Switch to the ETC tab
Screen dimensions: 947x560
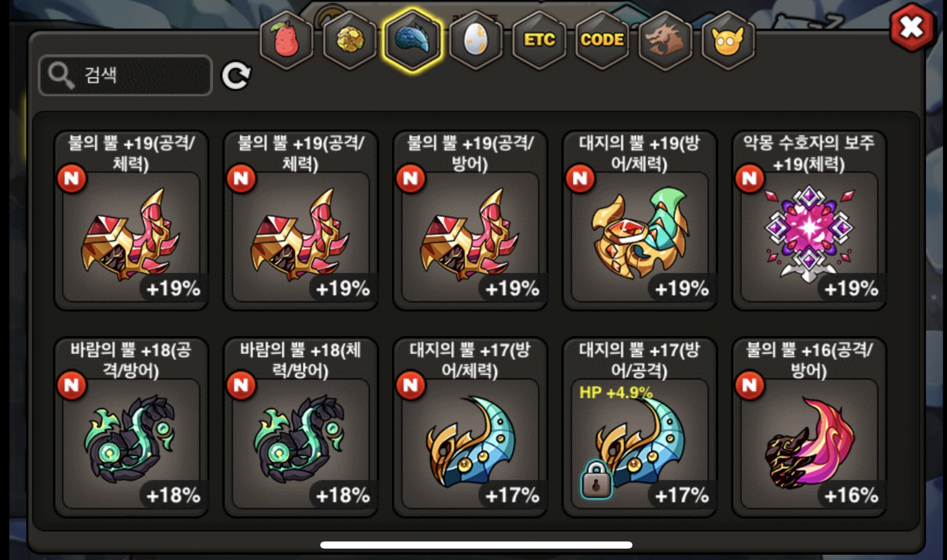point(539,40)
